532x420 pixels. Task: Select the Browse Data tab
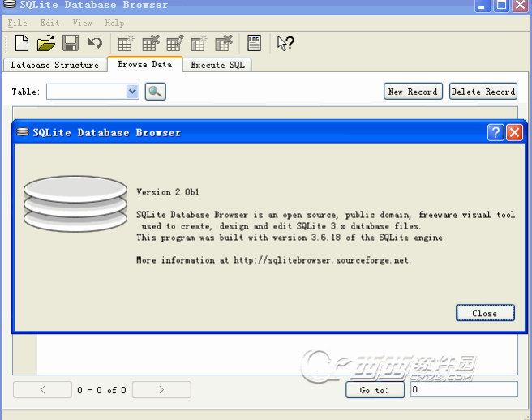(145, 64)
